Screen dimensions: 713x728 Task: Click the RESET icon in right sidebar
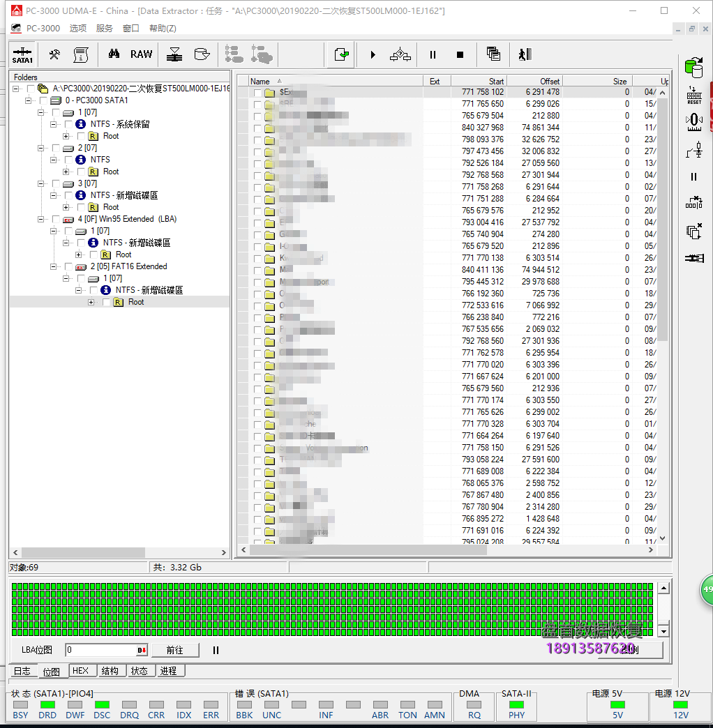pos(693,96)
